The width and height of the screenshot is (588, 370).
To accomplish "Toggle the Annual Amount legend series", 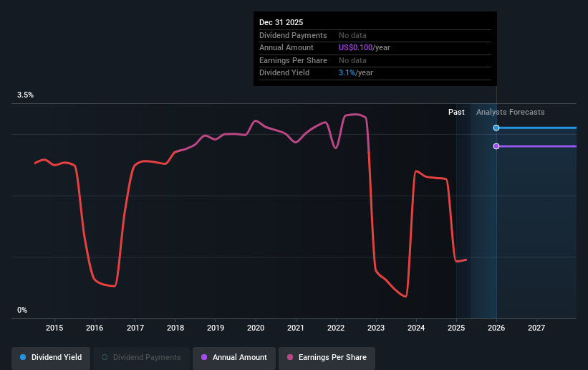I will click(x=234, y=358).
